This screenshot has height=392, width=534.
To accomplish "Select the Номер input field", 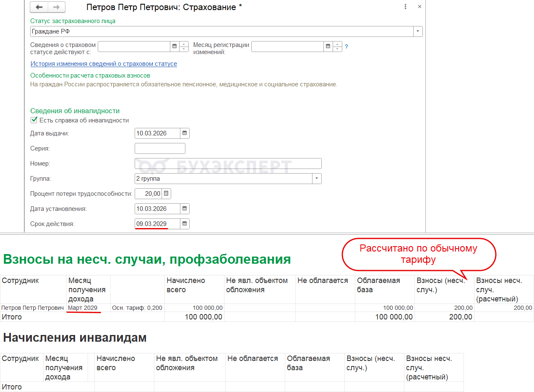I will tap(228, 164).
